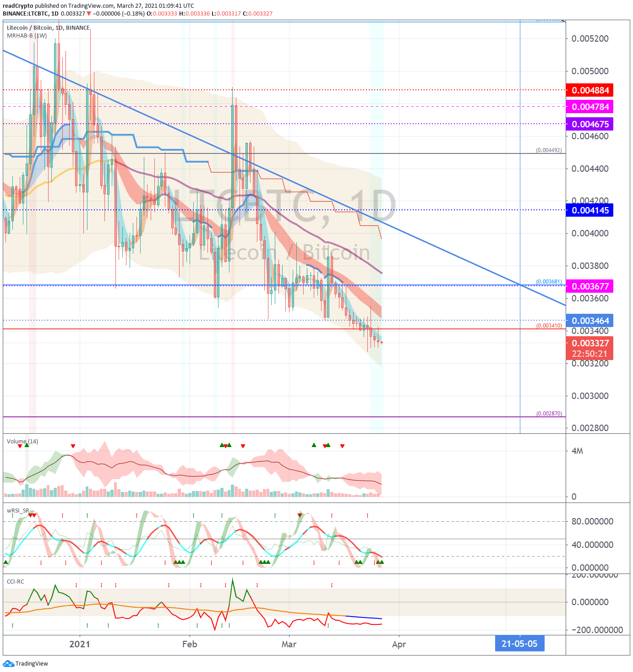This screenshot has height=672, width=633.
Task: Click the 0.003000 price axis label
Action: pyautogui.click(x=590, y=396)
